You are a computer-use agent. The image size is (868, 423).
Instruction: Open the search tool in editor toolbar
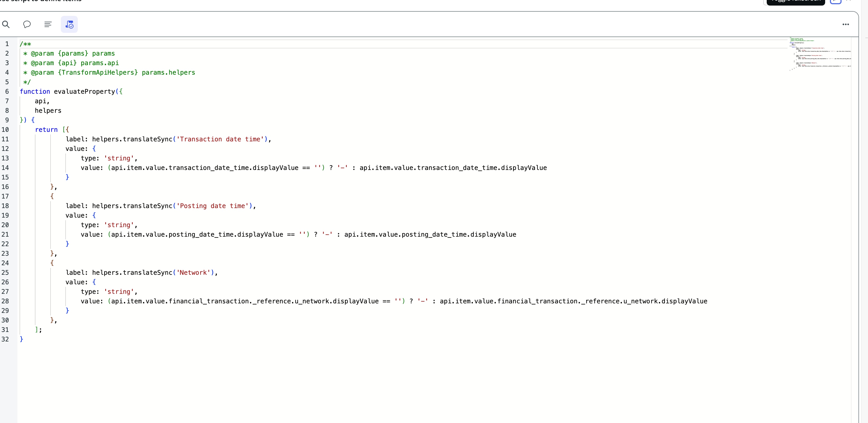[x=6, y=24]
